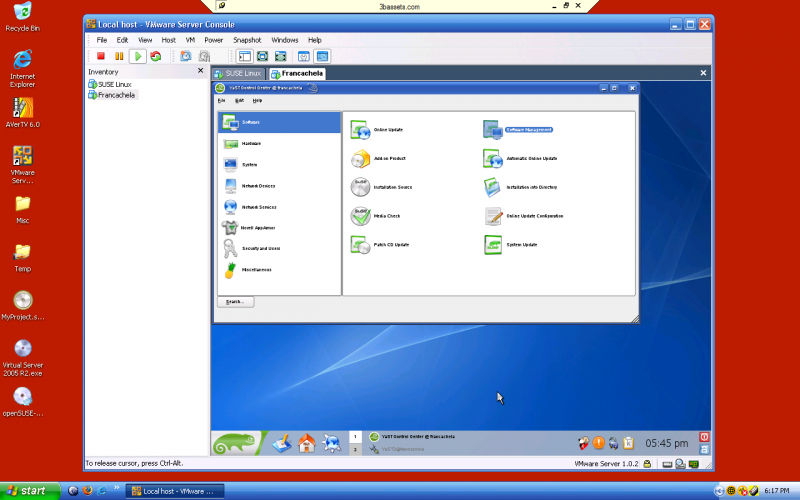The image size is (800, 500).
Task: Select Network Devices category
Action: pyautogui.click(x=257, y=186)
